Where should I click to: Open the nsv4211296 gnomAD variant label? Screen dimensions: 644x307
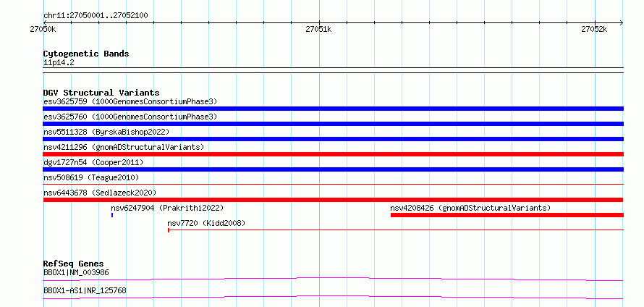coord(124,147)
